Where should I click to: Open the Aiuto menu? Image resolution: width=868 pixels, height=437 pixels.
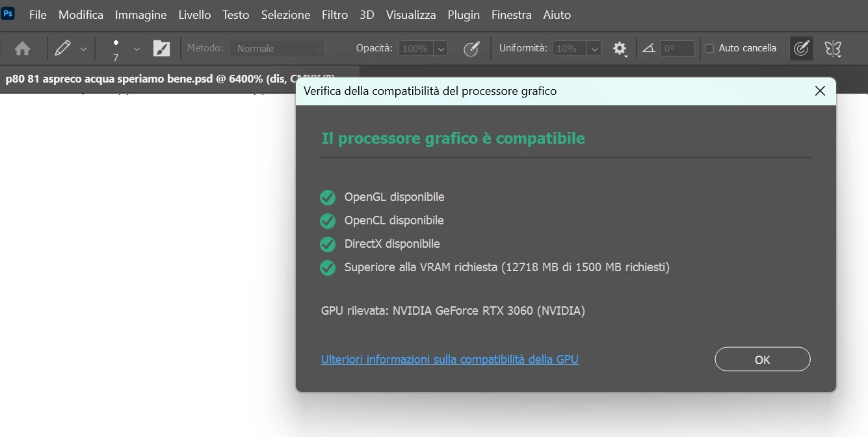pos(557,14)
